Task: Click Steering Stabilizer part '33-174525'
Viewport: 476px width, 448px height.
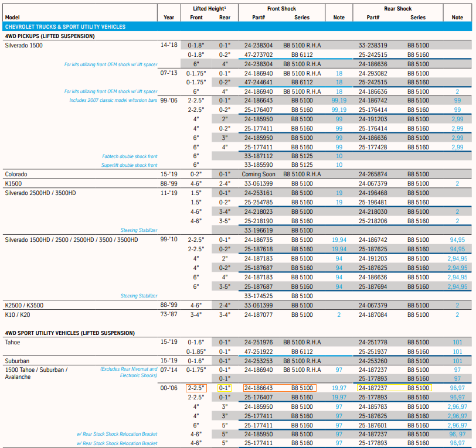Action: point(259,296)
